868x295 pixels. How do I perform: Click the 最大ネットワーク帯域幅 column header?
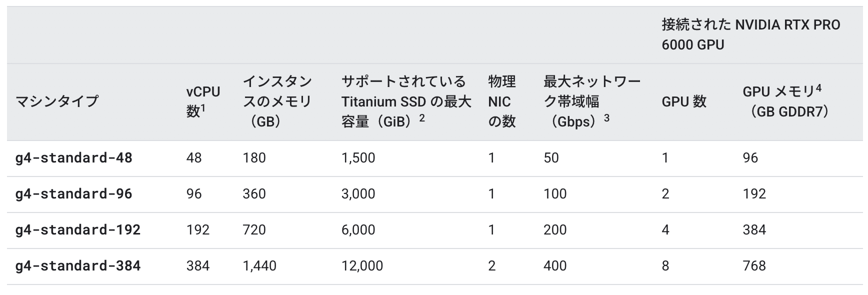pyautogui.click(x=591, y=101)
